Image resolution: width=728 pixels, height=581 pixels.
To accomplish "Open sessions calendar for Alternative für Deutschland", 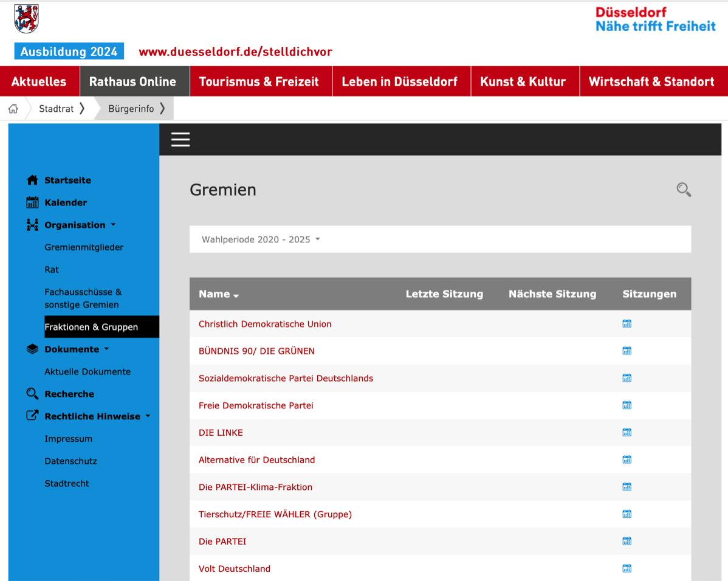I will click(627, 459).
